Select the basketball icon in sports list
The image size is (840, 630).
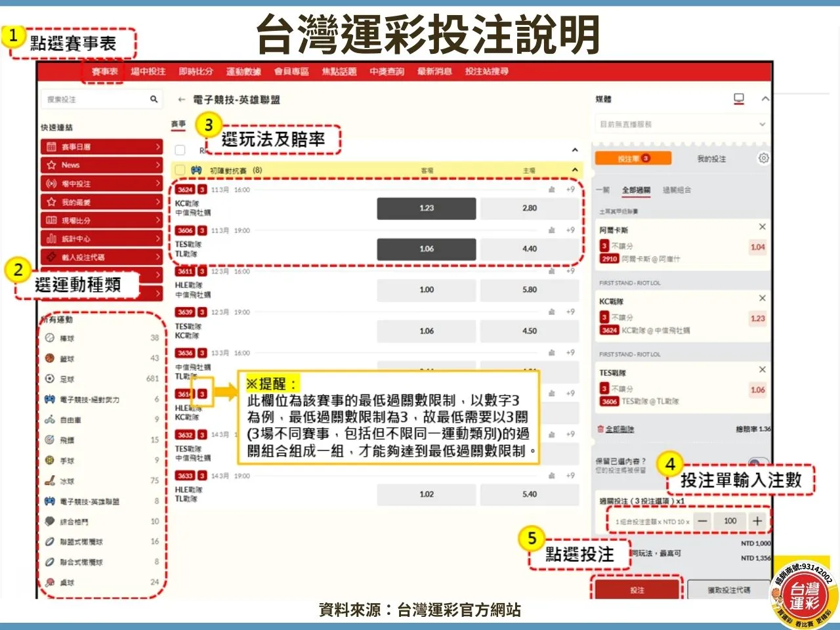point(50,358)
